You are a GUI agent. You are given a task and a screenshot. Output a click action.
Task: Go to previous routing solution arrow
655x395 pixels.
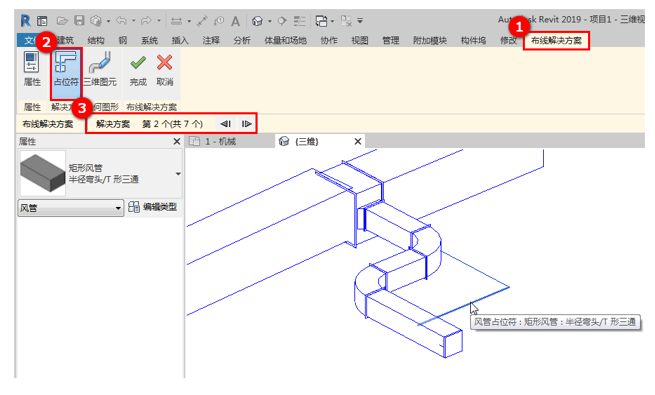226,124
